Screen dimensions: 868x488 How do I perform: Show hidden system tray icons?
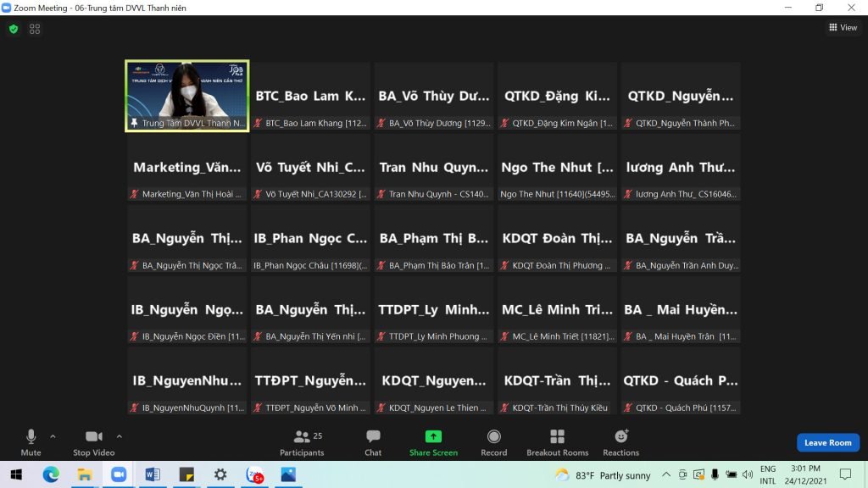point(666,474)
